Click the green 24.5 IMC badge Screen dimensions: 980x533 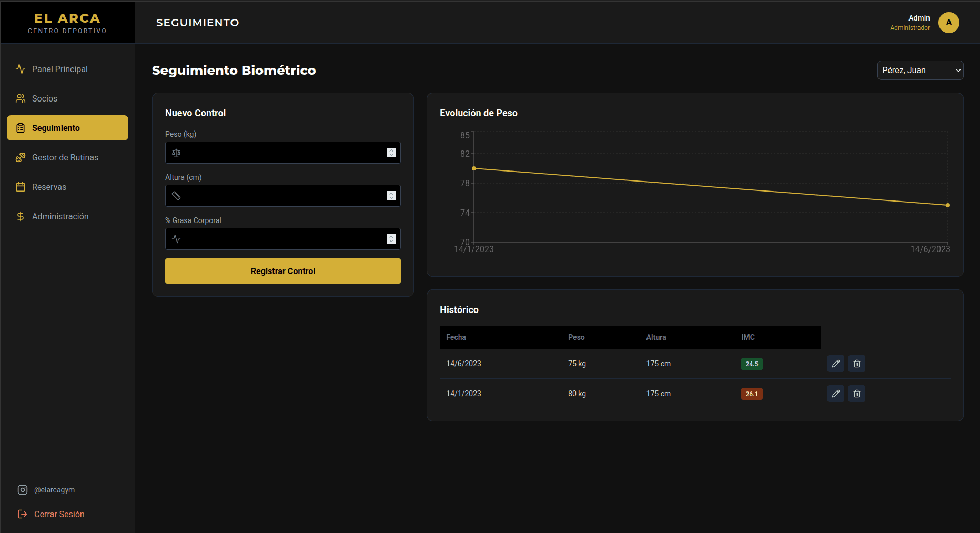(751, 364)
